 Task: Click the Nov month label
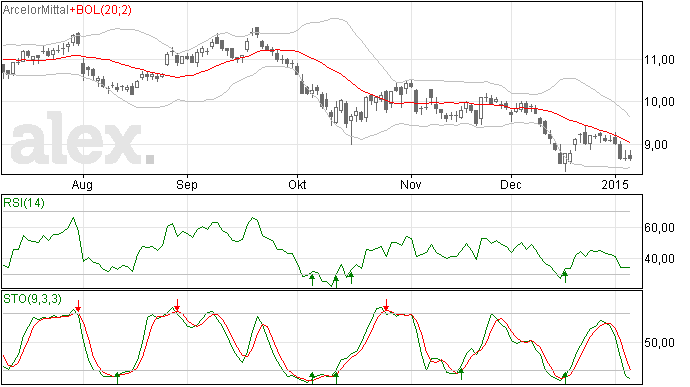pyautogui.click(x=411, y=184)
